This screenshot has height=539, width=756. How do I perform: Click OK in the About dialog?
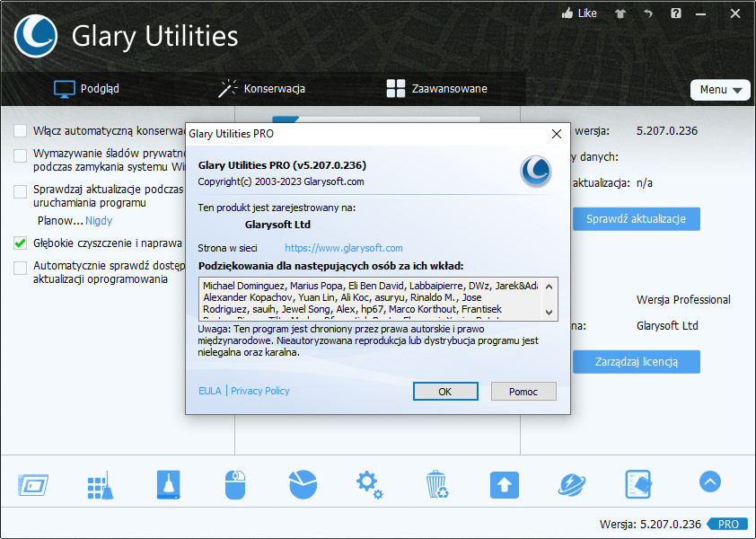point(445,392)
